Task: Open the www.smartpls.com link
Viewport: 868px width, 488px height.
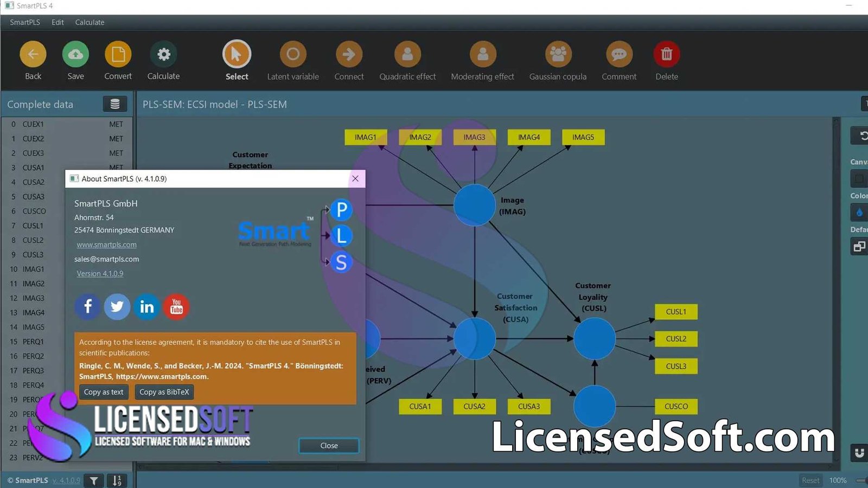Action: [106, 245]
